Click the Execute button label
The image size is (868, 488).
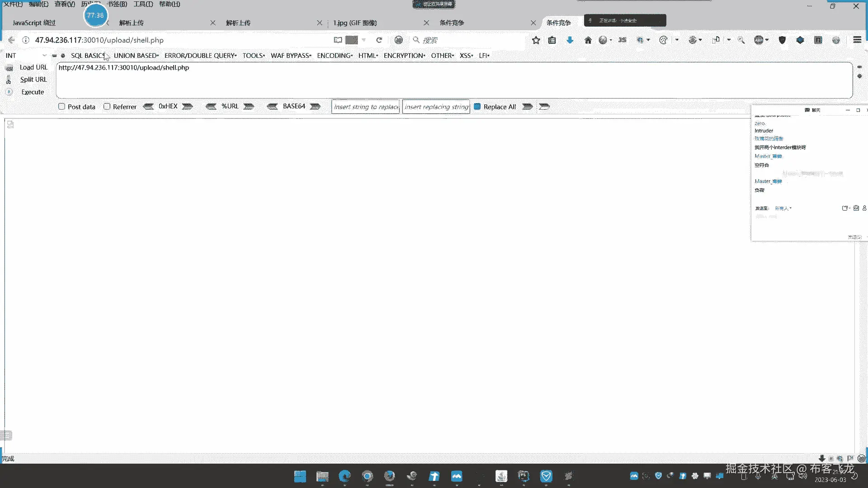[33, 92]
